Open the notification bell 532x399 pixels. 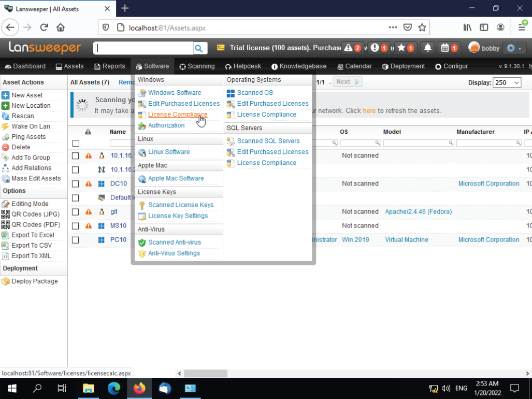(x=428, y=48)
